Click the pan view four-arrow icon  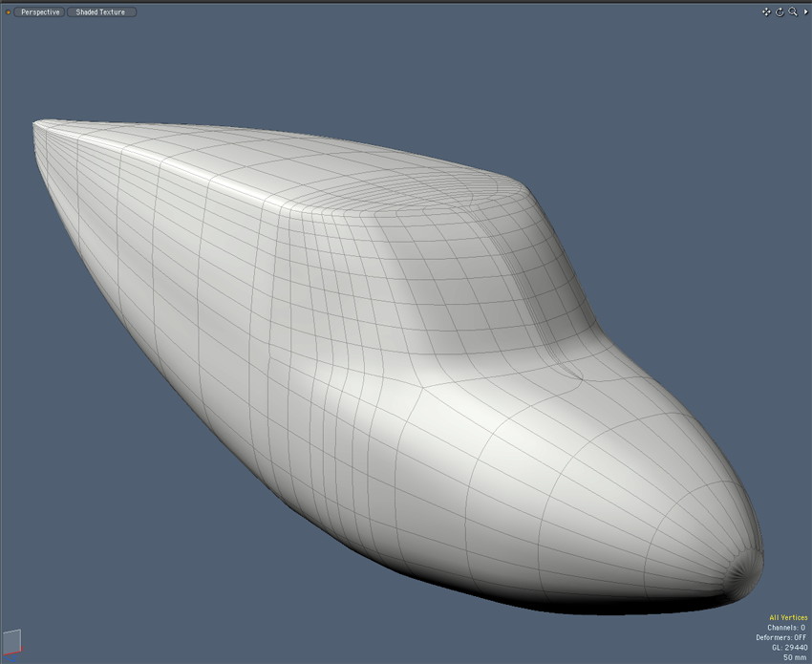pos(766,12)
